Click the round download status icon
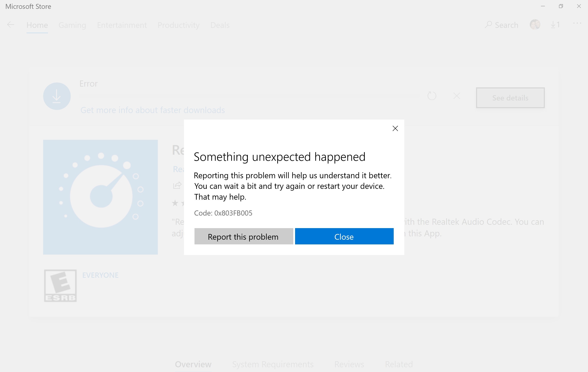This screenshot has height=372, width=588. coord(57,96)
